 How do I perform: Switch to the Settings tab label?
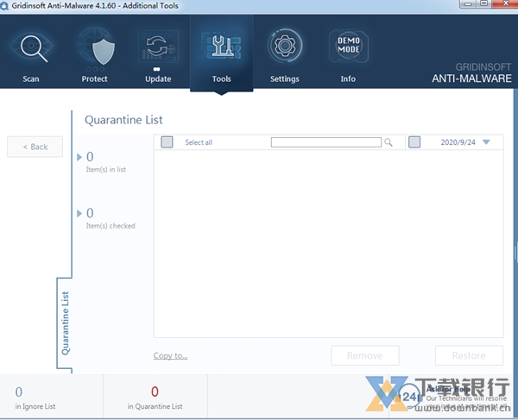coord(285,78)
